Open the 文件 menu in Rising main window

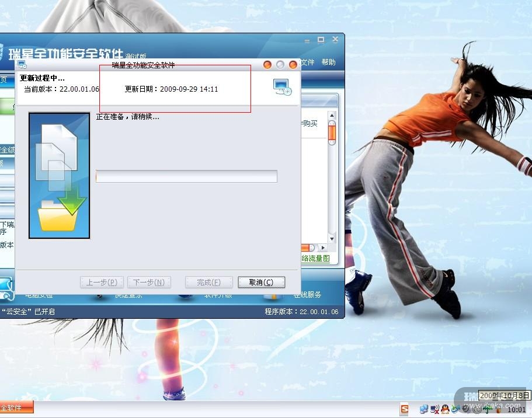click(307, 62)
